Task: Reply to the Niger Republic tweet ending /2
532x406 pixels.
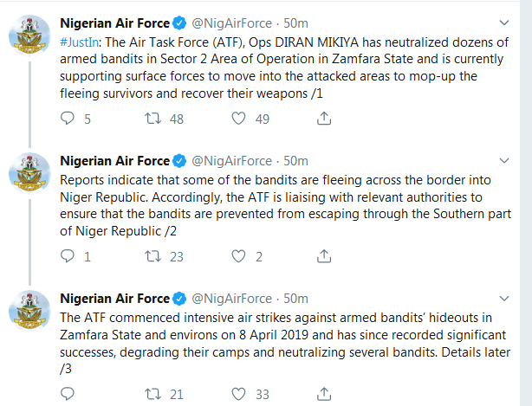Action: pos(68,256)
